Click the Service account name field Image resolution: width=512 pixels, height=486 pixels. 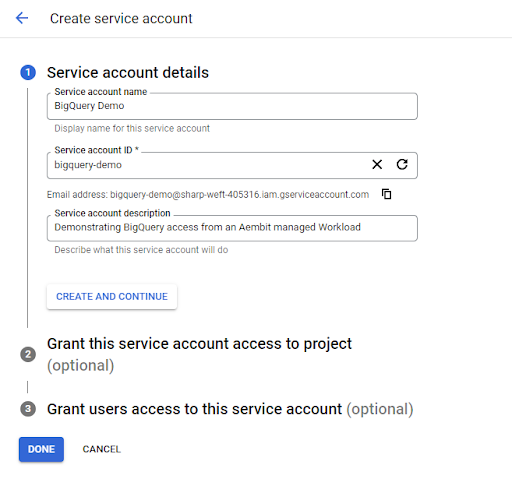click(x=232, y=106)
